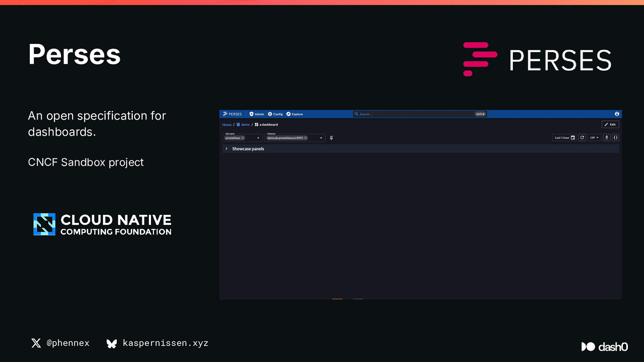Refresh the dashboard

tap(582, 138)
